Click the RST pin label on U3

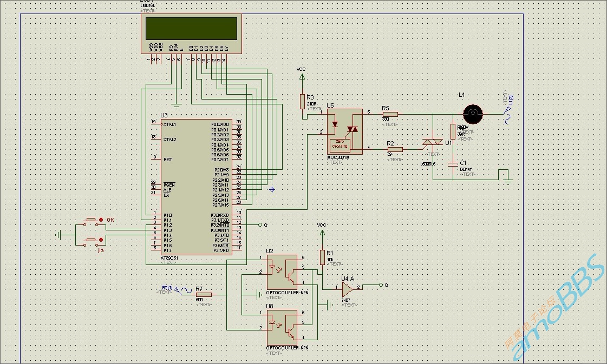click(168, 160)
